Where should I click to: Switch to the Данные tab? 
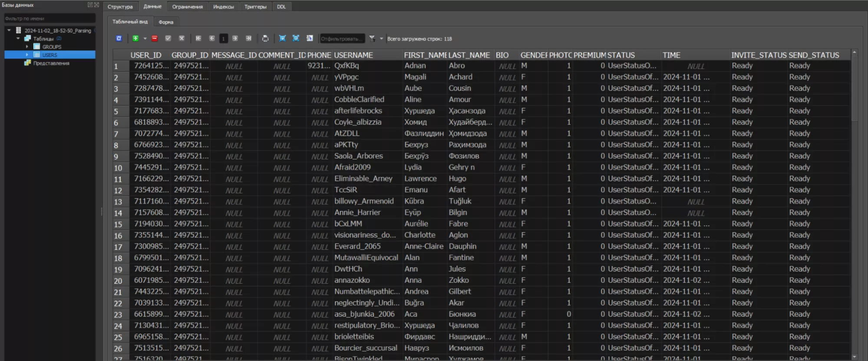click(152, 7)
